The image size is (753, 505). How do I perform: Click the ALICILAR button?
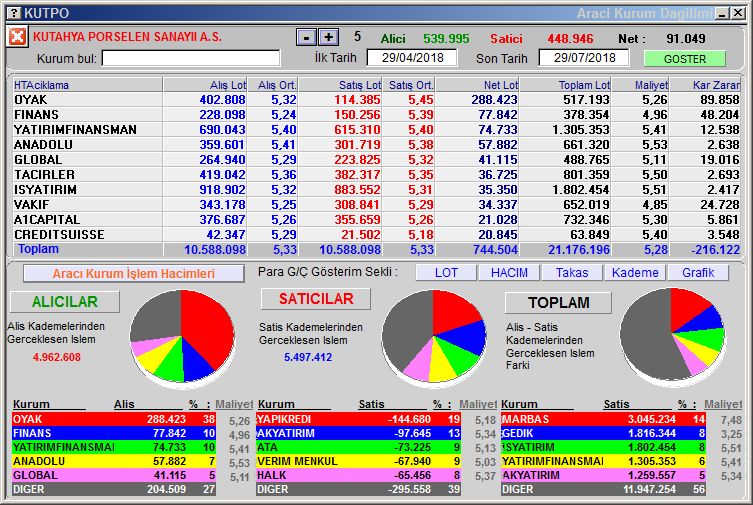[65, 301]
